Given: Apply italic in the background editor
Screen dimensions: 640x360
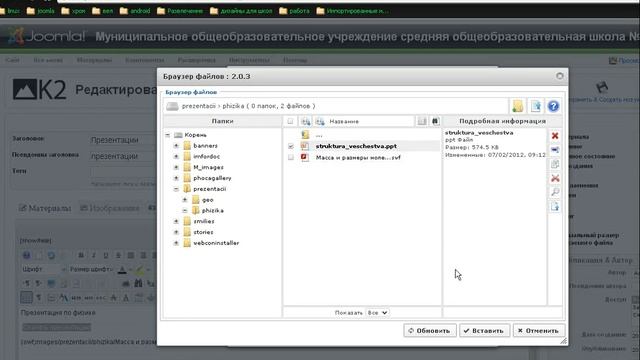Looking at the screenshot, I should [x=93, y=256].
